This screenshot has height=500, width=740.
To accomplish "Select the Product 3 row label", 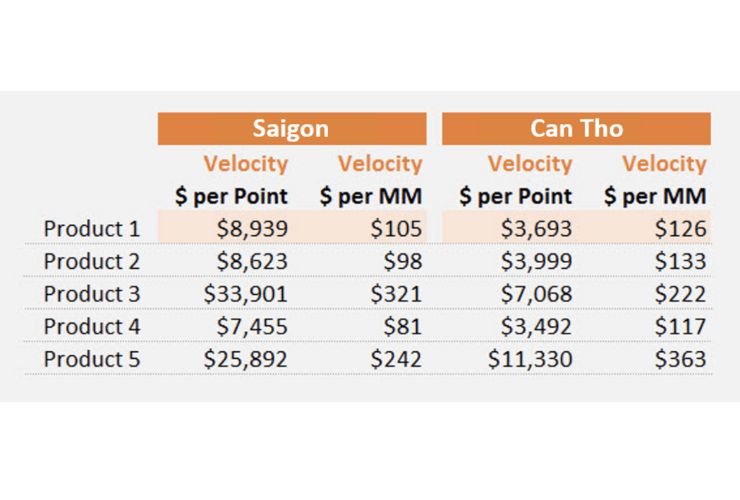I will coord(92,294).
